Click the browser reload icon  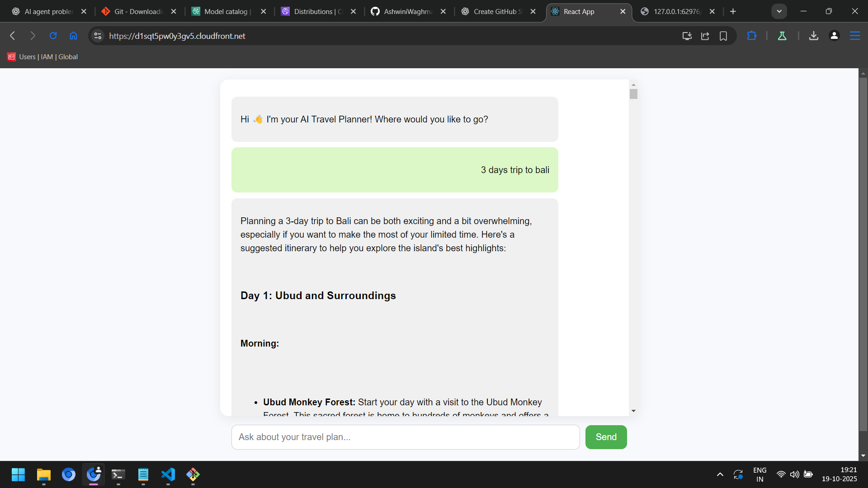pyautogui.click(x=53, y=36)
